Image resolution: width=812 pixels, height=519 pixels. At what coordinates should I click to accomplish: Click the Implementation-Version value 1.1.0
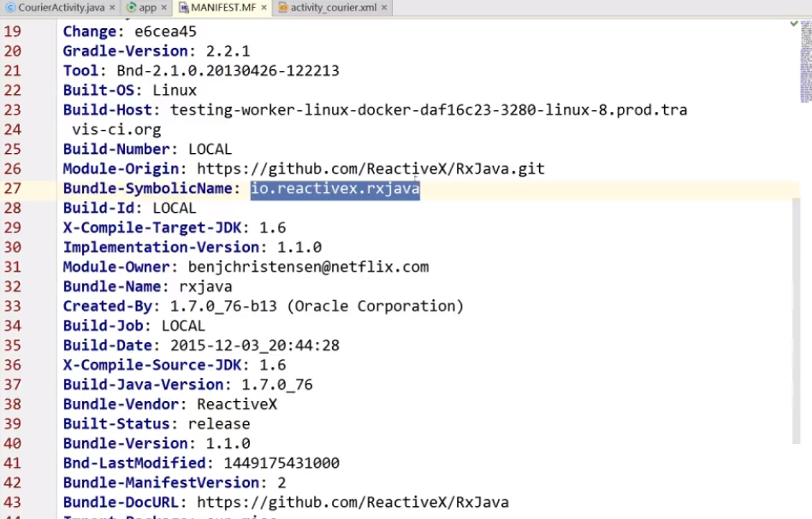click(299, 247)
